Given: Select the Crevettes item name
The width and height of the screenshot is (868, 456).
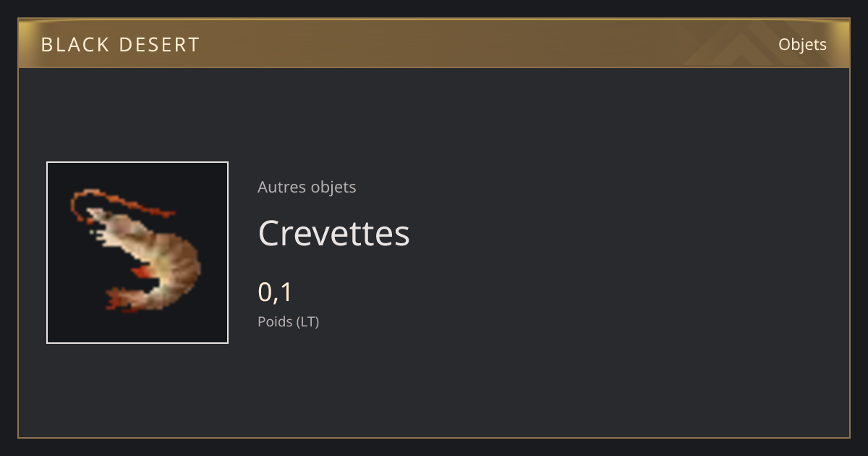Looking at the screenshot, I should pyautogui.click(x=333, y=233).
